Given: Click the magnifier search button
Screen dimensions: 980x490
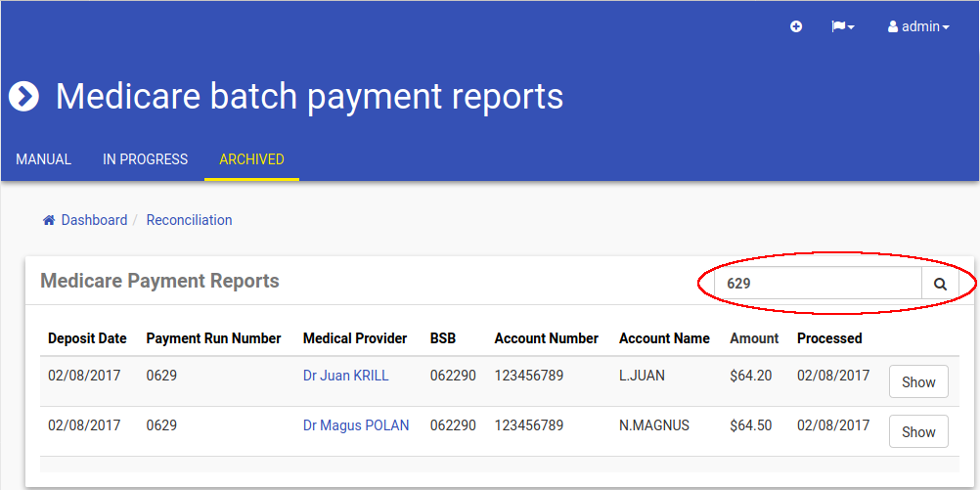Looking at the screenshot, I should click(x=941, y=284).
